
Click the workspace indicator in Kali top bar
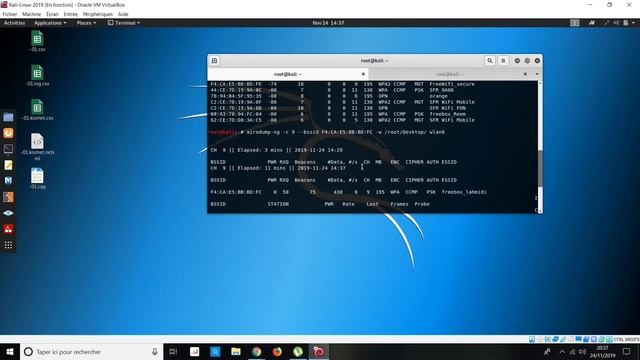pos(575,23)
